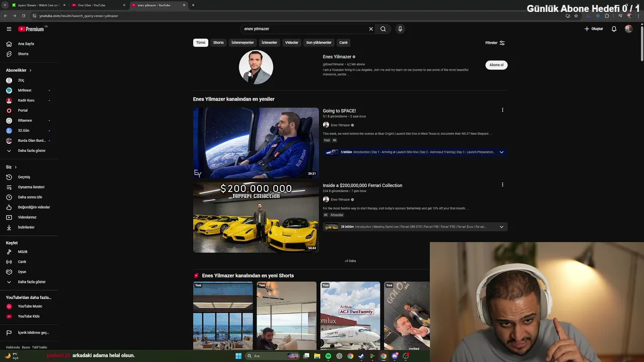Open the notifications bell

click(x=614, y=29)
